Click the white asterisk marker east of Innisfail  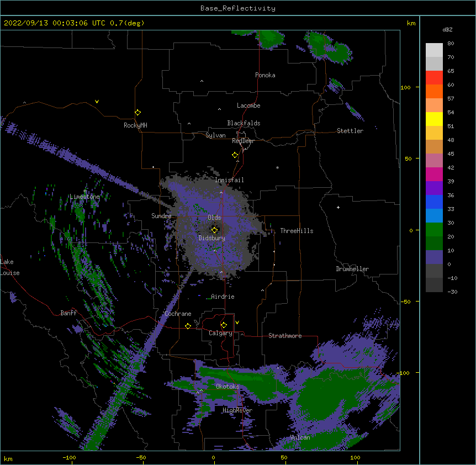(277, 167)
